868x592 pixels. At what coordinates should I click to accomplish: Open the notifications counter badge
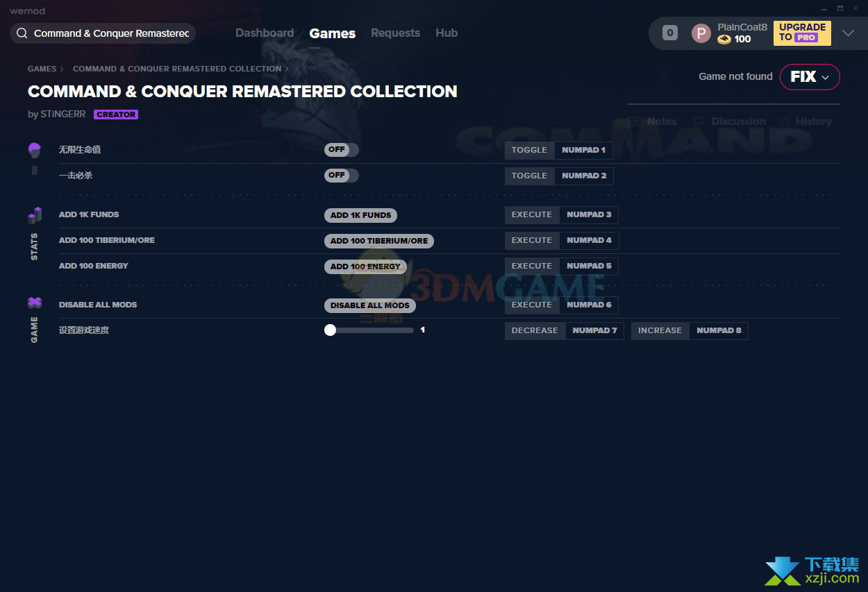point(670,33)
